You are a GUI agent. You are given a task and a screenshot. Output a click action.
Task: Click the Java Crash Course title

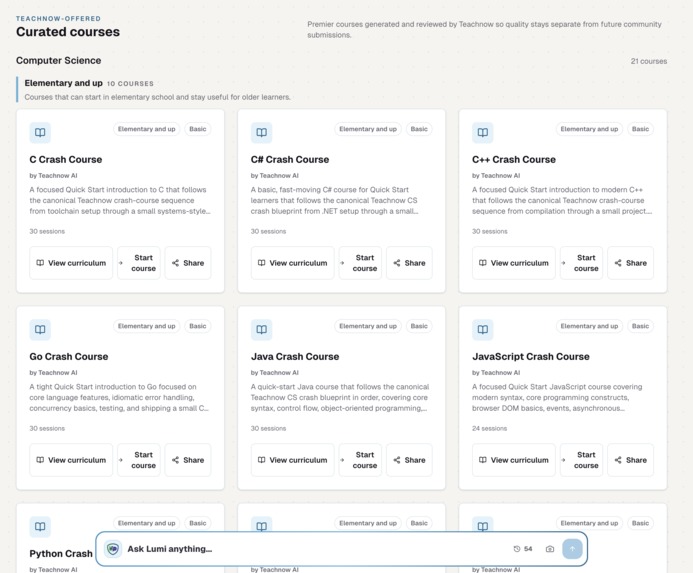point(295,357)
